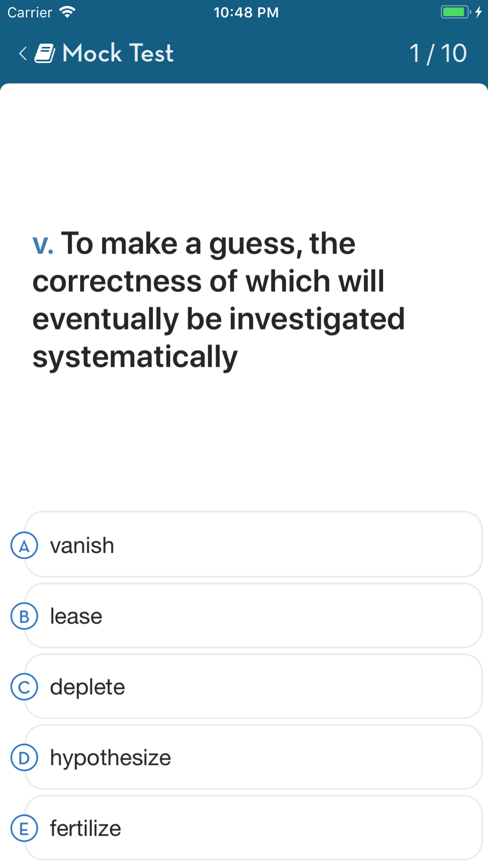Choose the answer 'fertilize'

click(x=253, y=828)
